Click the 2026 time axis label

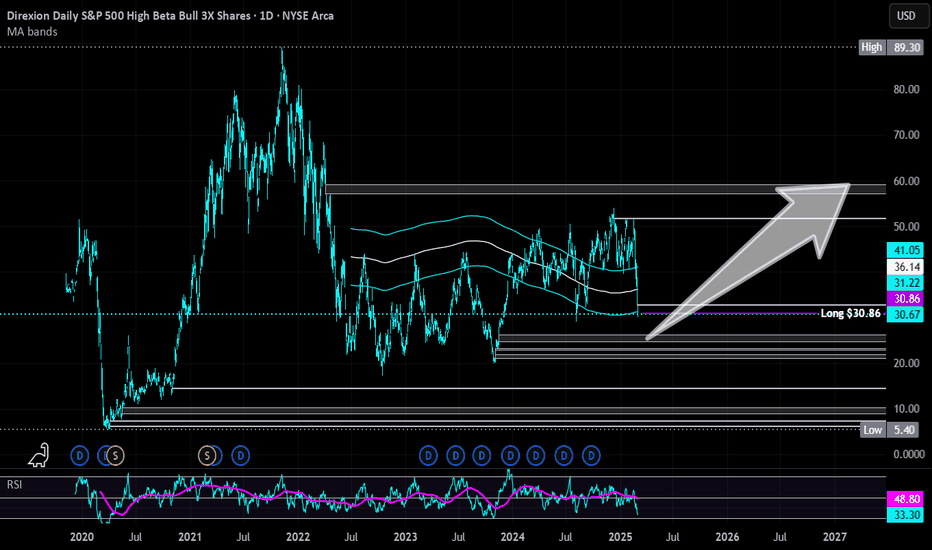(728, 537)
